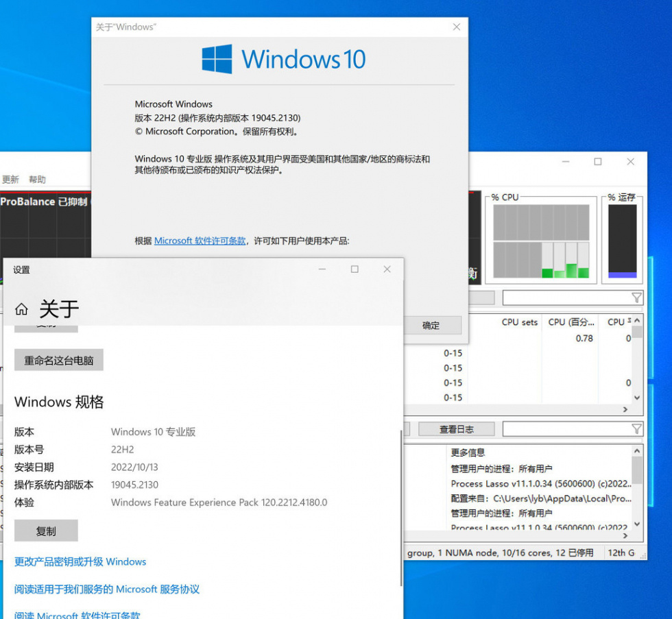Click the 查看日志 button in Process Lasso

coord(457,429)
